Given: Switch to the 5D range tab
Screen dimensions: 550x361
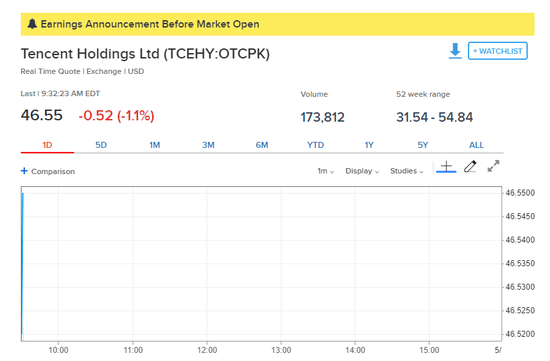Looking at the screenshot, I should [x=101, y=145].
